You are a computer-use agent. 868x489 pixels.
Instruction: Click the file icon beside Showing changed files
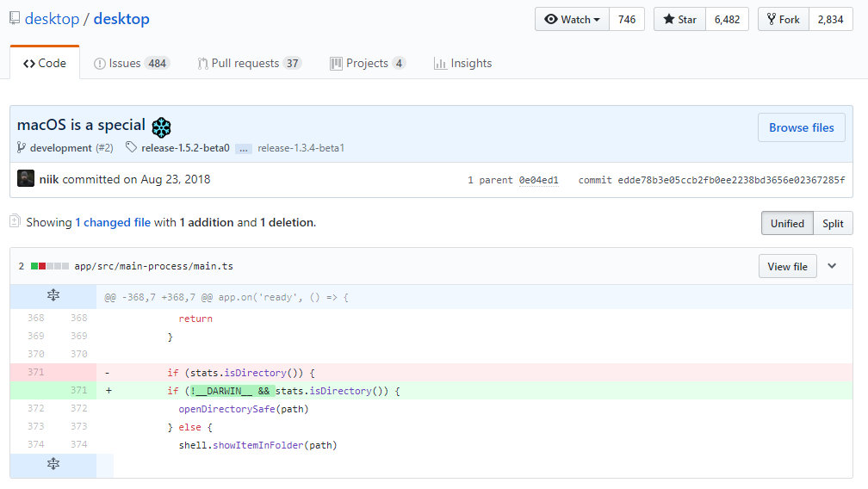[x=15, y=222]
